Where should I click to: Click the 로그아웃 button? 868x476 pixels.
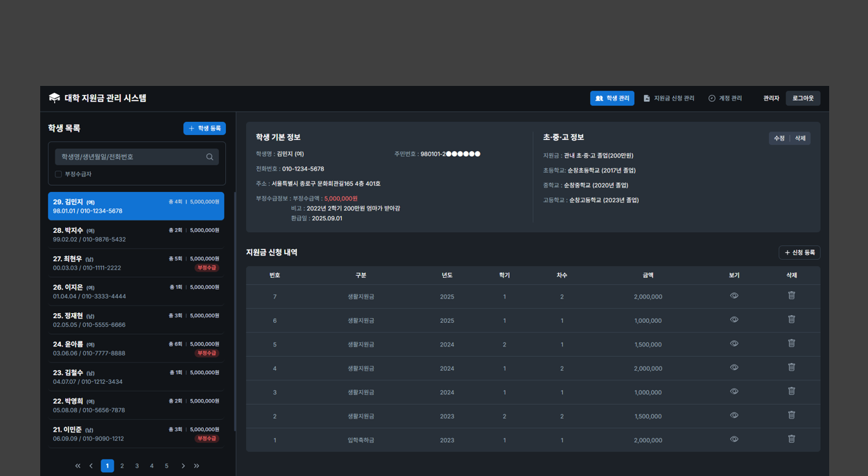pos(803,98)
